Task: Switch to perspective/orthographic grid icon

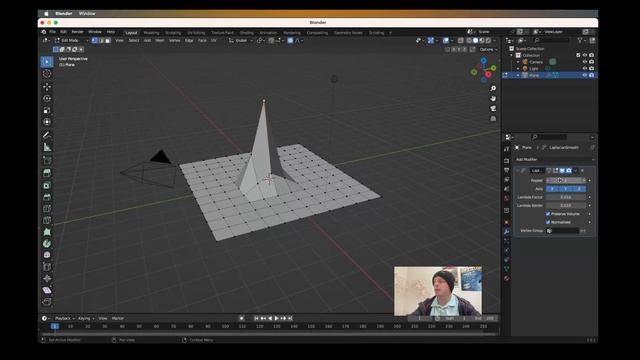Action: [493, 118]
